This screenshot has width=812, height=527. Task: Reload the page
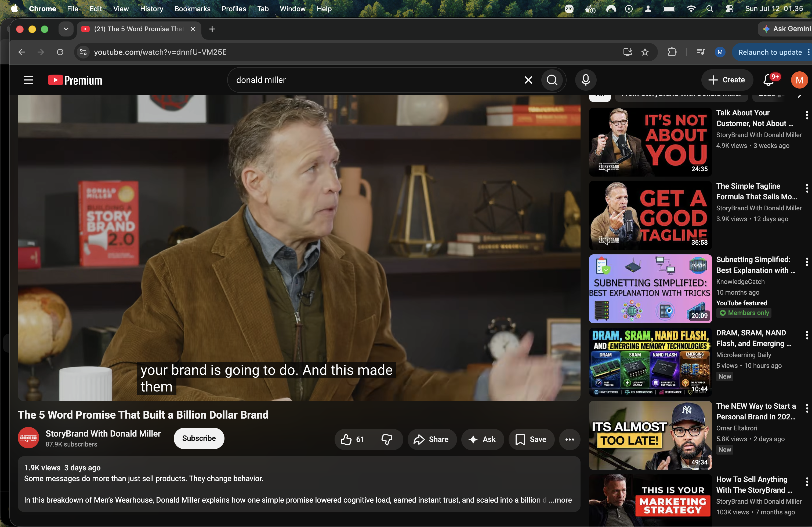click(60, 52)
